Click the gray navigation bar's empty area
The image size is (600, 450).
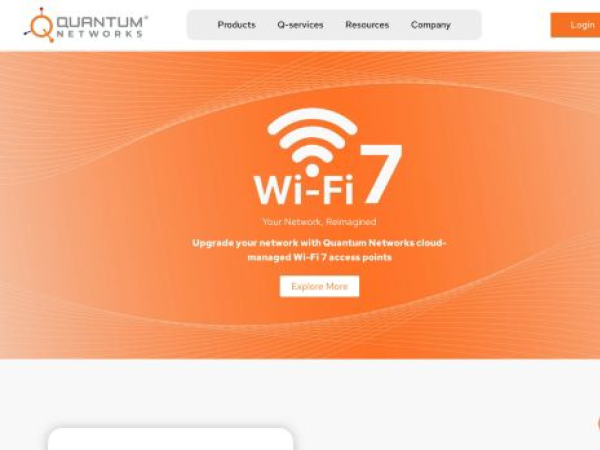pos(466,25)
